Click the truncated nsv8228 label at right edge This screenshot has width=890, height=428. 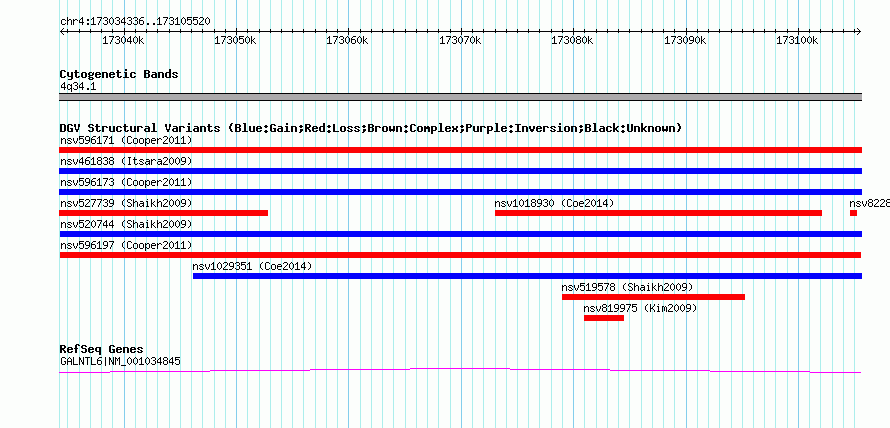(870, 203)
